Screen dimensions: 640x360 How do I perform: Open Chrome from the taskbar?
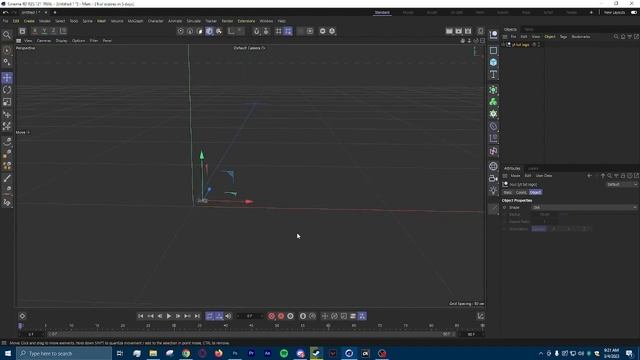click(x=186, y=353)
